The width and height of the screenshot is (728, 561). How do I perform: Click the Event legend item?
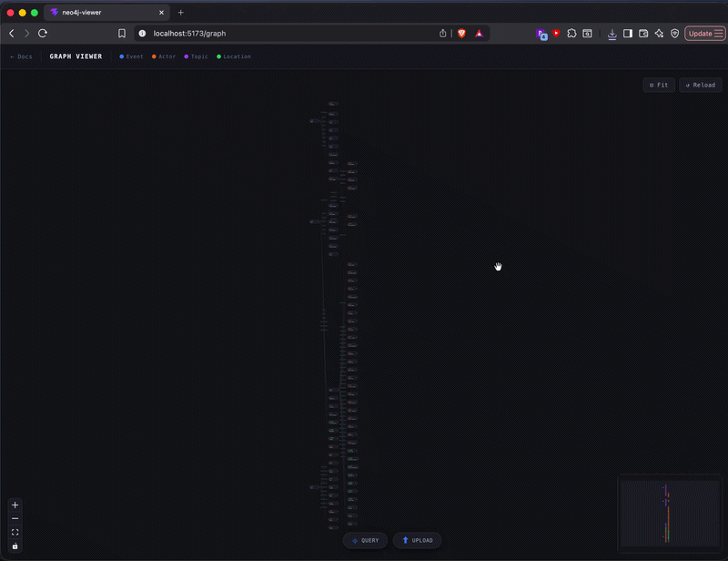pos(131,56)
